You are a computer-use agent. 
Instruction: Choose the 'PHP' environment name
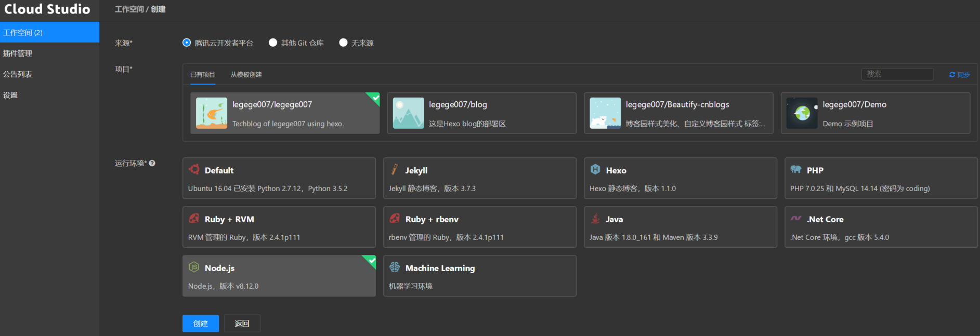point(815,170)
